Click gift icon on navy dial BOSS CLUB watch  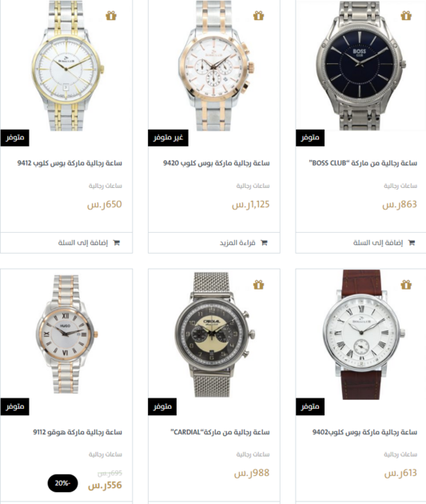[x=406, y=15]
